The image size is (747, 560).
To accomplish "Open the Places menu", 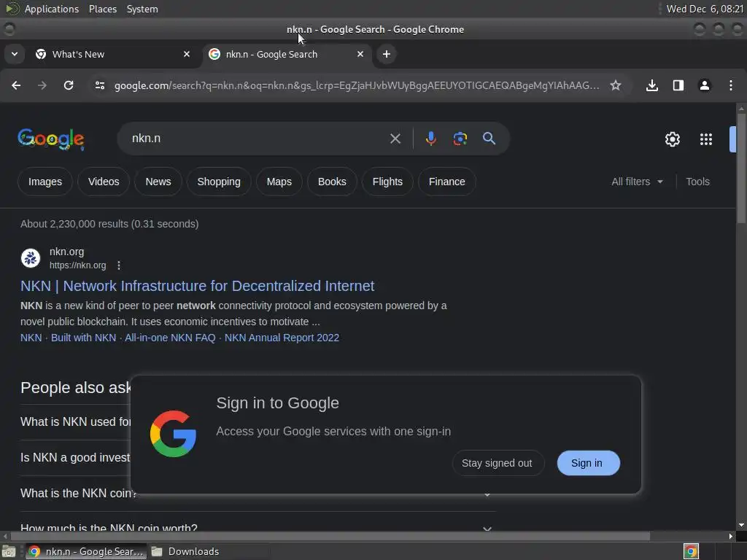I will [102, 9].
